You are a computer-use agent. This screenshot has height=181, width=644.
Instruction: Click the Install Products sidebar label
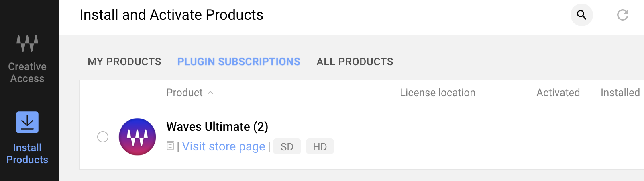(x=27, y=154)
